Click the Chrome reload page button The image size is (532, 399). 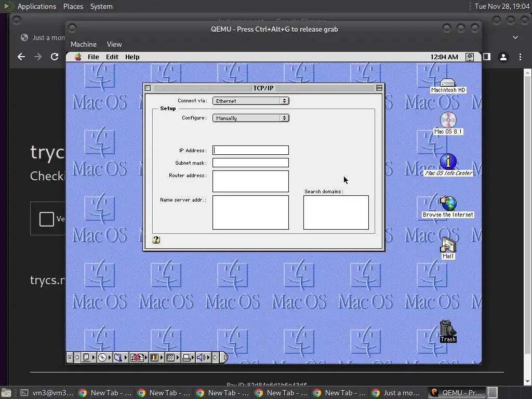(54, 57)
